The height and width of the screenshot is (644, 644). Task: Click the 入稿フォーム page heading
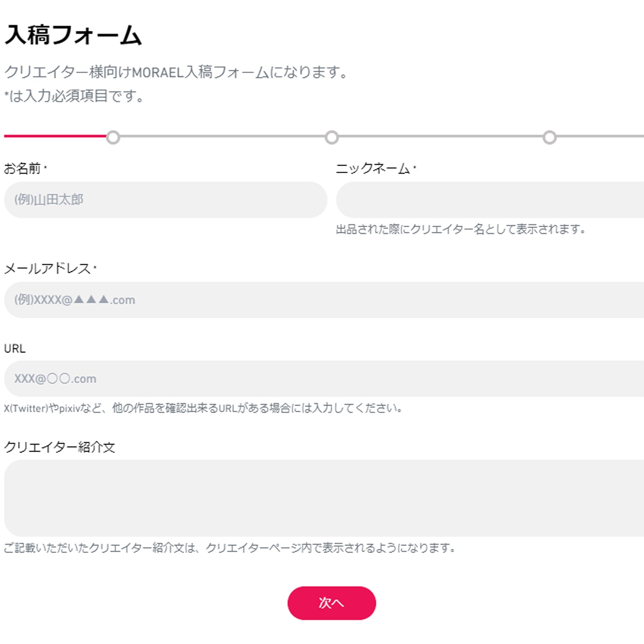click(x=73, y=35)
